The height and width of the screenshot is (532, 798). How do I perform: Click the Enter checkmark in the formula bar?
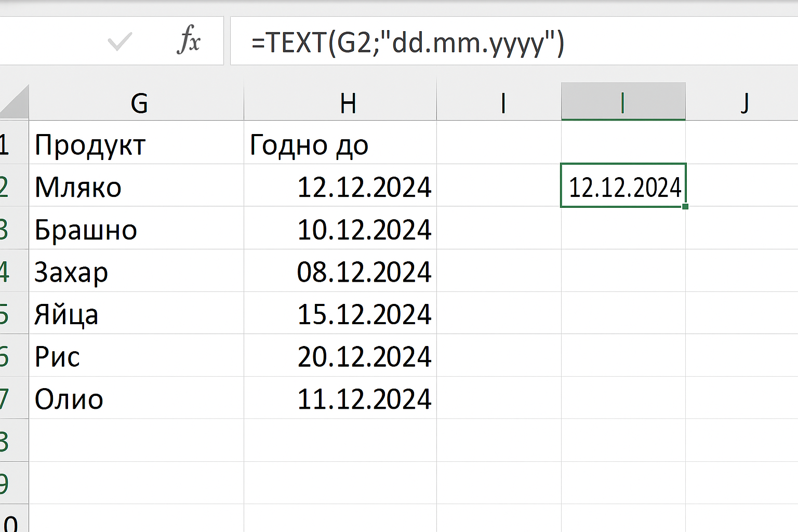click(x=118, y=42)
